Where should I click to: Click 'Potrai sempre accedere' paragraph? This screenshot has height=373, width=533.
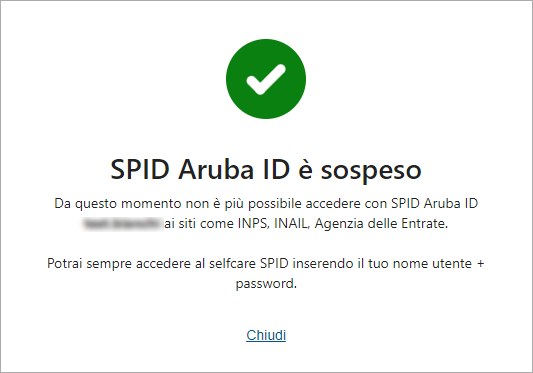point(266,273)
